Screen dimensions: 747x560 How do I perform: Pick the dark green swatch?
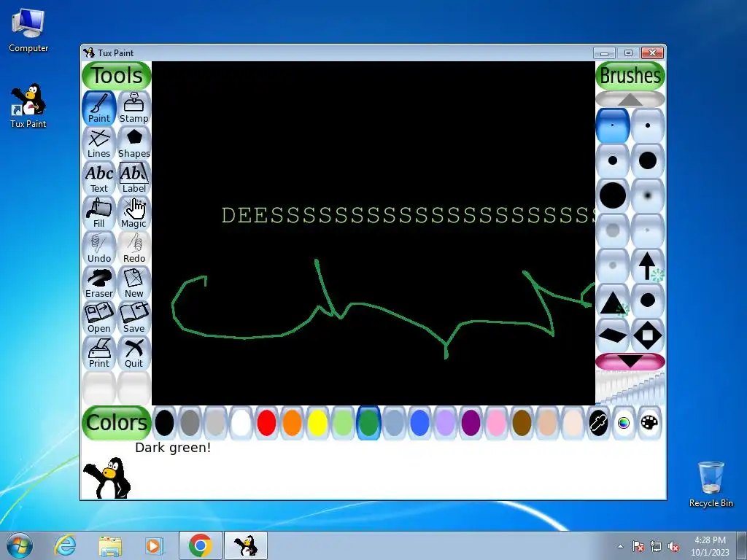coord(368,423)
